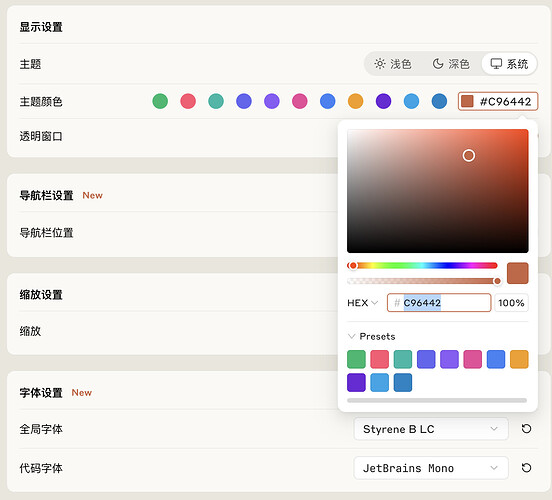The image size is (552, 500).
Task: Pick the steel blue preset square
Action: 403,382
